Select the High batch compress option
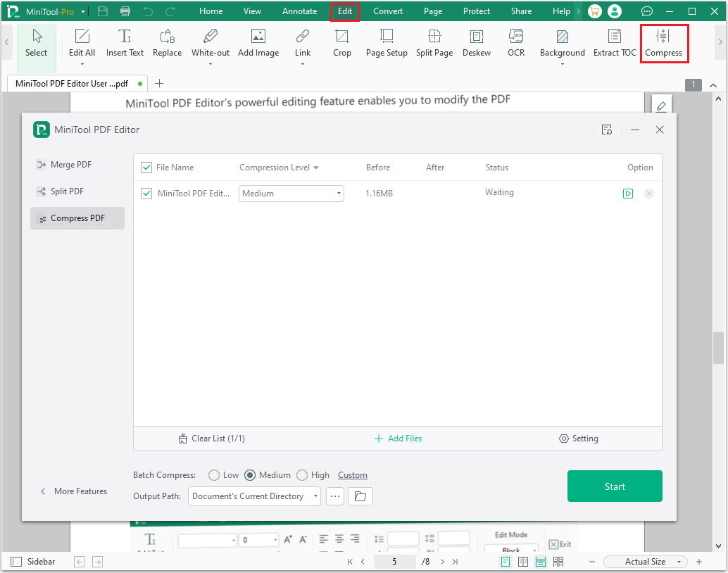728x573 pixels. coord(302,475)
